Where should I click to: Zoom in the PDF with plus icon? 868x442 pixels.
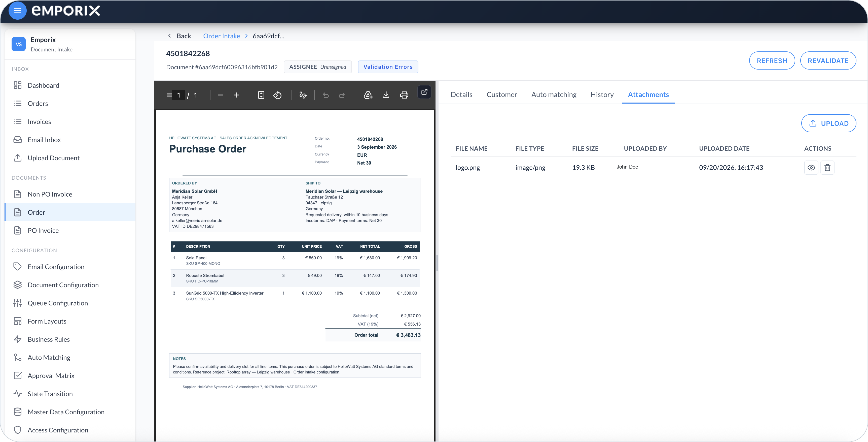tap(237, 95)
